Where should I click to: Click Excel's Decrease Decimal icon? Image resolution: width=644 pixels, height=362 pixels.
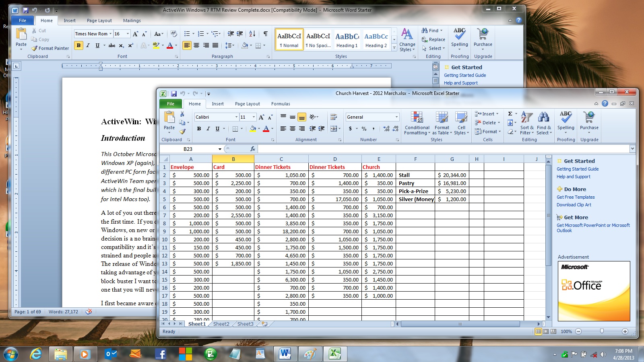point(395,129)
